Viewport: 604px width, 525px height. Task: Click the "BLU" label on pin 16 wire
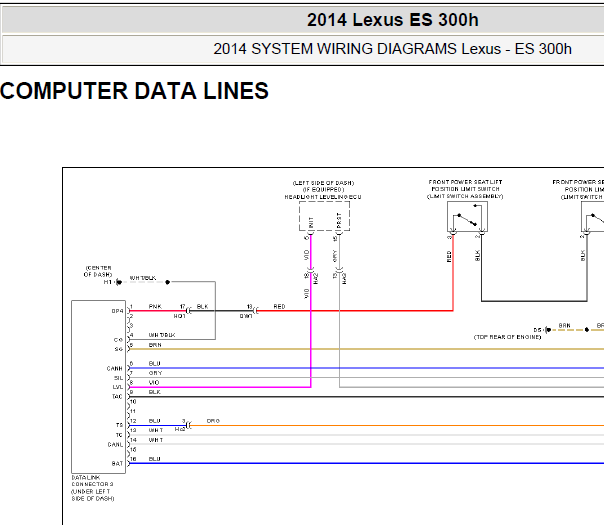[x=154, y=459]
